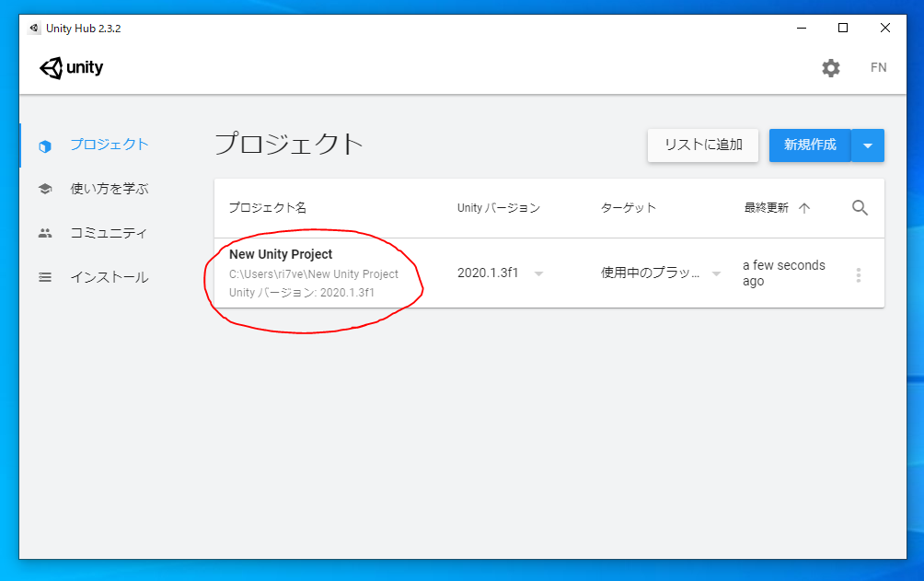Switch to the コミュニティ section
Screen dimensions: 924x581
[109, 233]
